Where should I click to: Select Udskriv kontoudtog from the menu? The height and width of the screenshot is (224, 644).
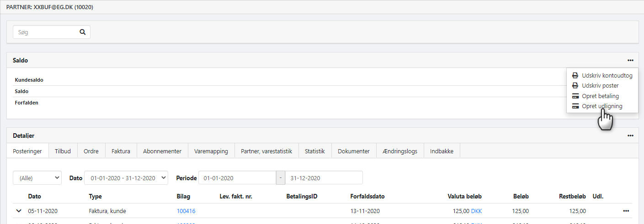point(607,76)
